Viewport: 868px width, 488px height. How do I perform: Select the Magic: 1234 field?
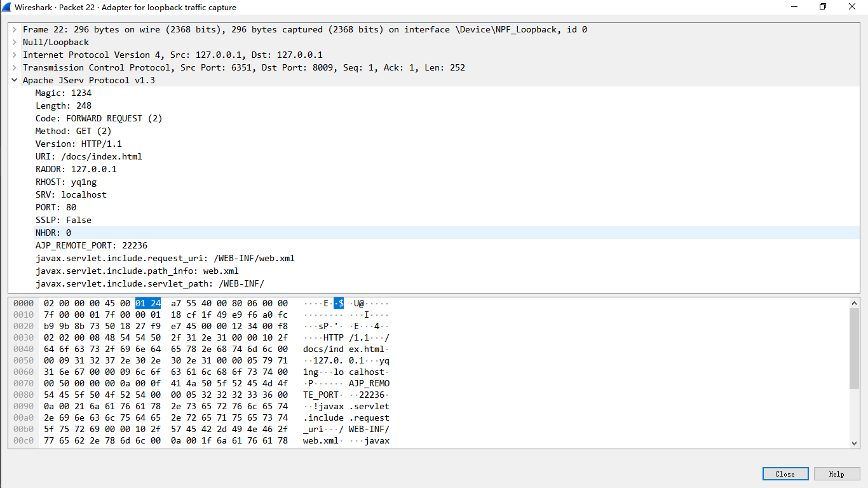(x=64, y=93)
